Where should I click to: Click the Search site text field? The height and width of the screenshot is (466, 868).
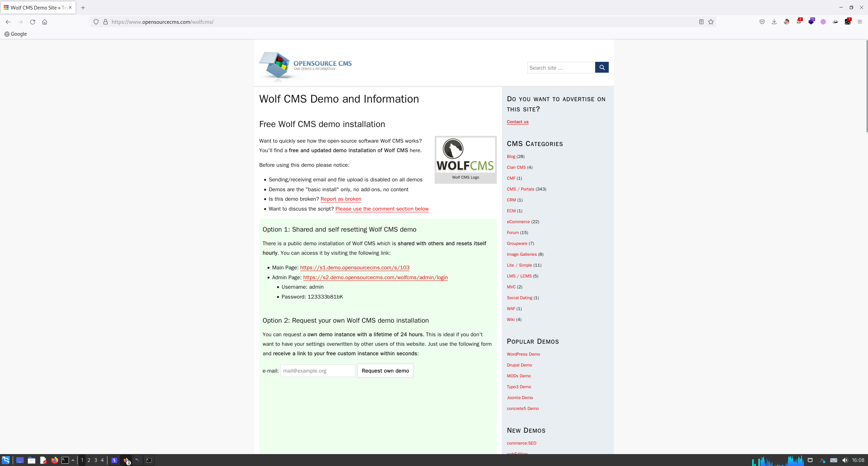561,67
